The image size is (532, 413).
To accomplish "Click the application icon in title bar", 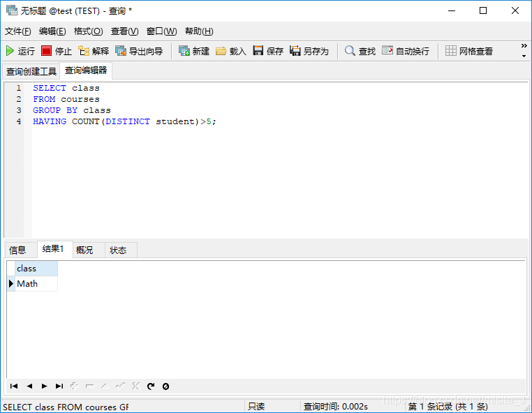I will (x=12, y=10).
